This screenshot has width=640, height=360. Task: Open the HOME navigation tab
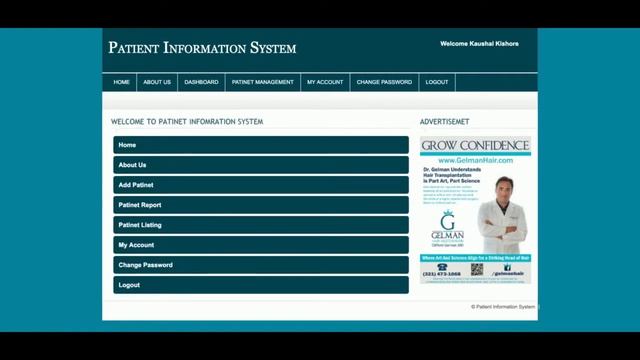point(121,82)
